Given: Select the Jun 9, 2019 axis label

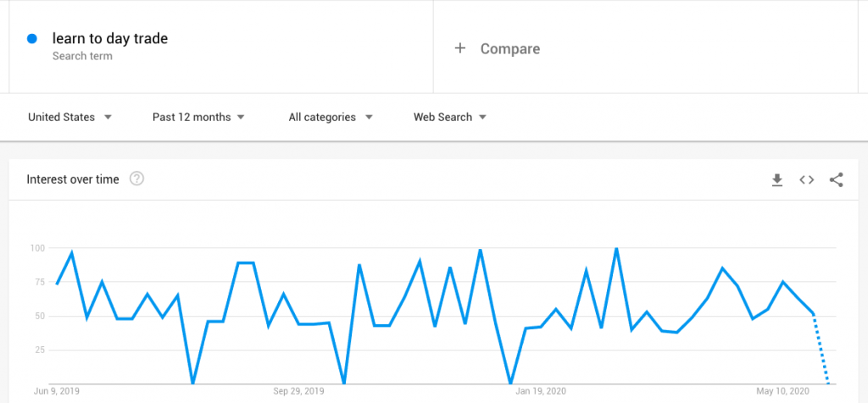Looking at the screenshot, I should [57, 391].
